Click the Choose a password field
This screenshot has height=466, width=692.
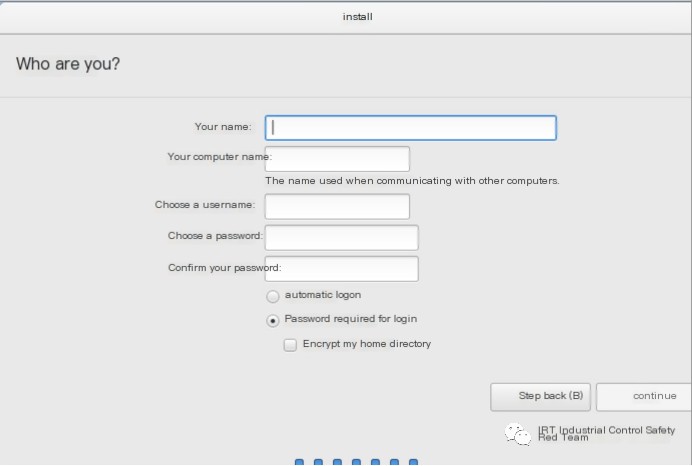click(x=342, y=237)
